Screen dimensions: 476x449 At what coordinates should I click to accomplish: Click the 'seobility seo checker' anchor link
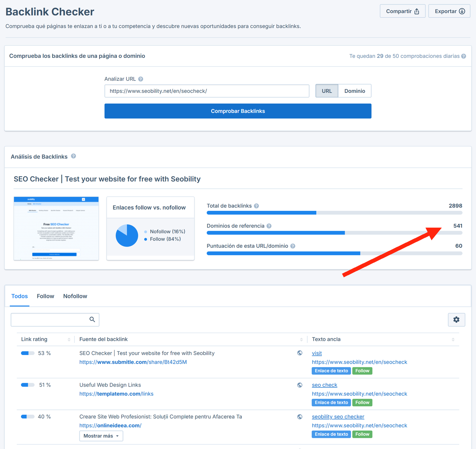[338, 417]
